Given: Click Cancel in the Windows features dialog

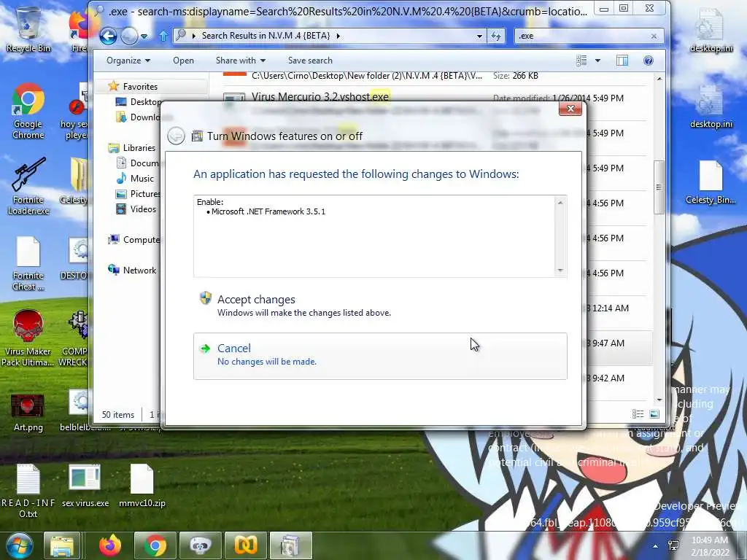Looking at the screenshot, I should [x=379, y=356].
